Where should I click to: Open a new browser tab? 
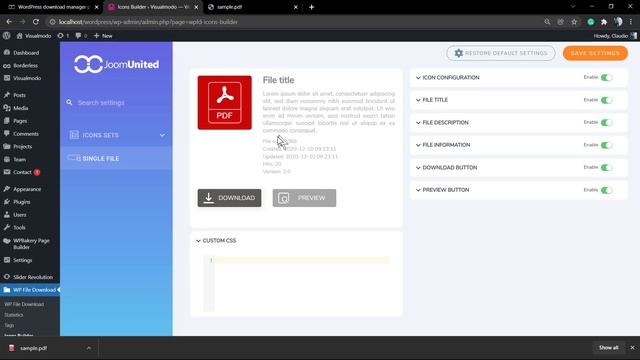pyautogui.click(x=311, y=7)
